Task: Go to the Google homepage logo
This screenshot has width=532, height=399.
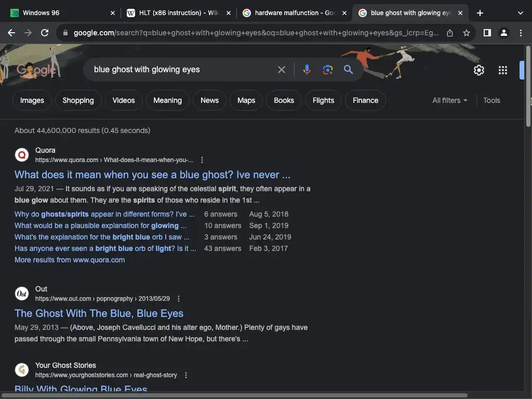Action: click(x=36, y=70)
